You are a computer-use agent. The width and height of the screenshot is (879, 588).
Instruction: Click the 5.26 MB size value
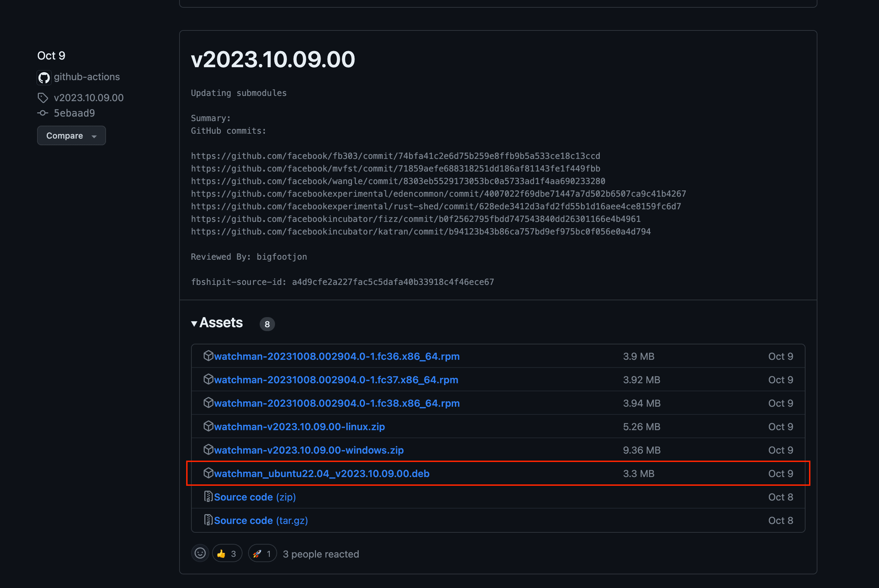coord(641,427)
